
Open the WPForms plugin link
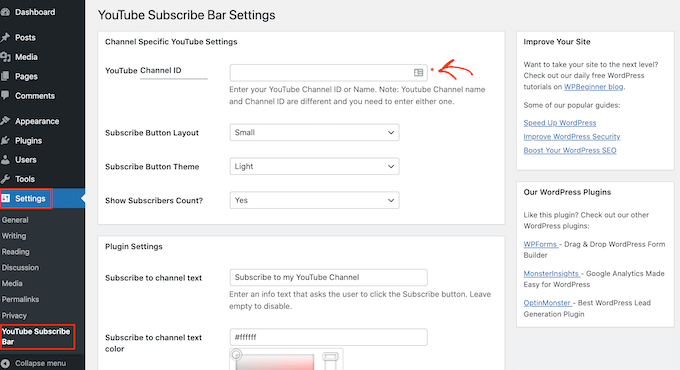[540, 244]
